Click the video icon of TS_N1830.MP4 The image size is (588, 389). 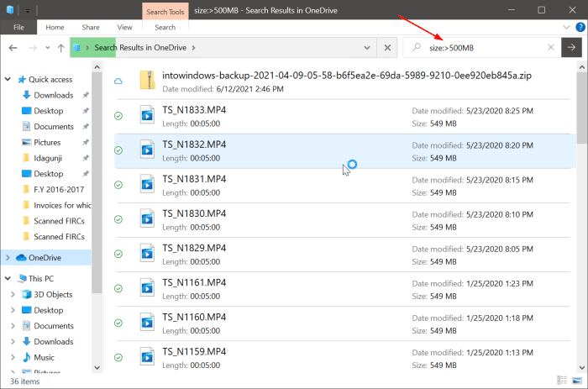147,218
